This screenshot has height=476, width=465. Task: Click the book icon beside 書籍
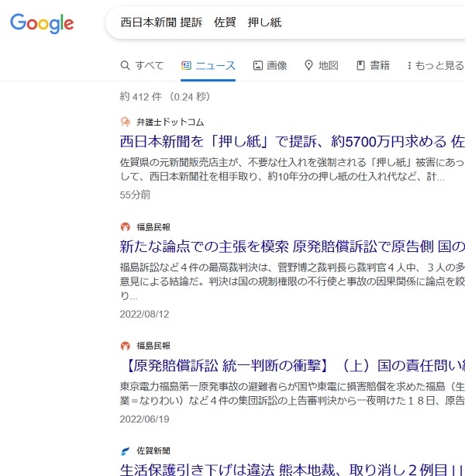click(x=360, y=65)
